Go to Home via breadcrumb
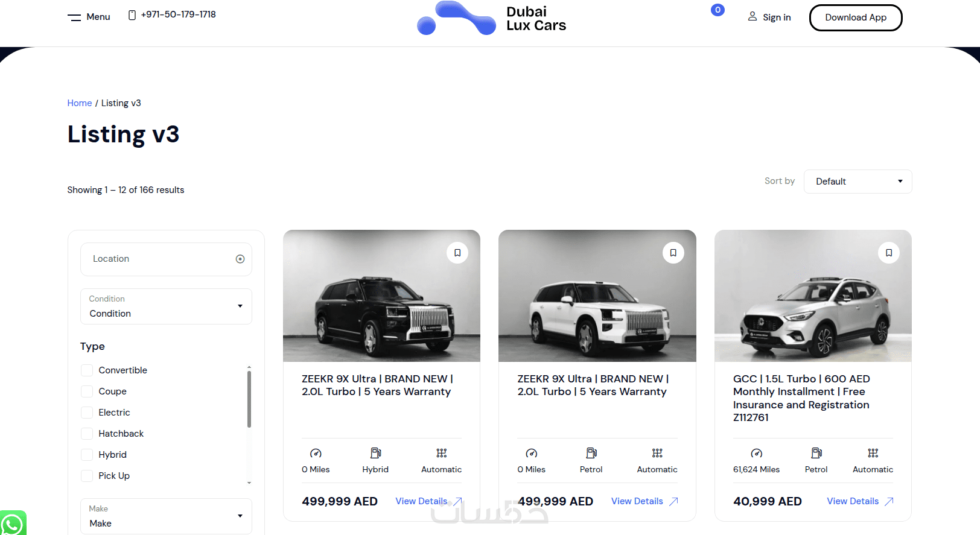 tap(80, 103)
